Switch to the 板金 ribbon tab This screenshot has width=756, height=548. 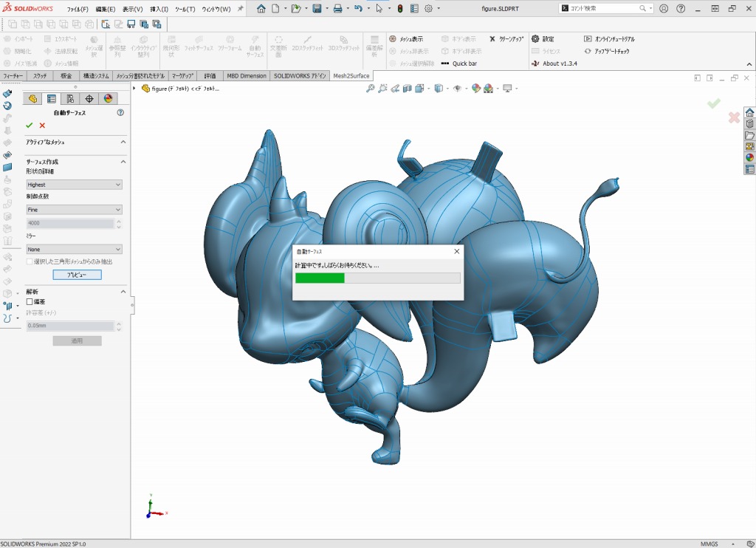point(66,76)
